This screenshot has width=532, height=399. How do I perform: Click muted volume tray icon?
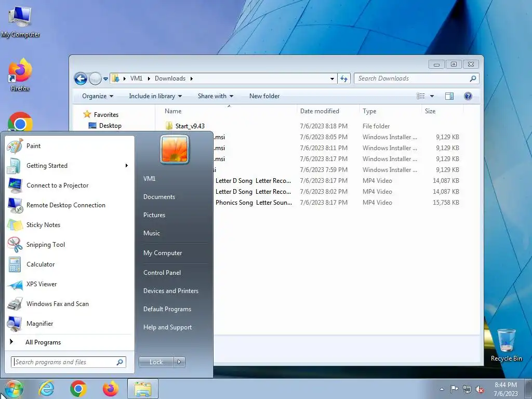[480, 389]
